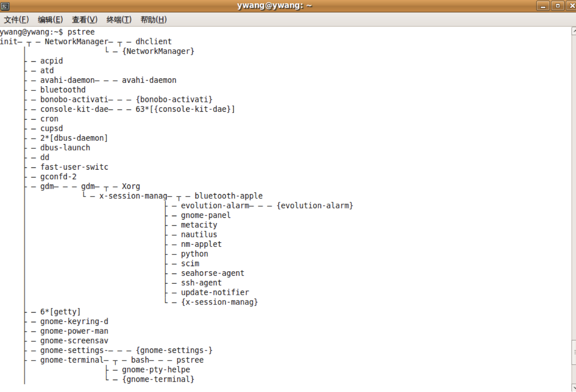
Task: Click the 'nm-applet' process line
Action: [201, 244]
